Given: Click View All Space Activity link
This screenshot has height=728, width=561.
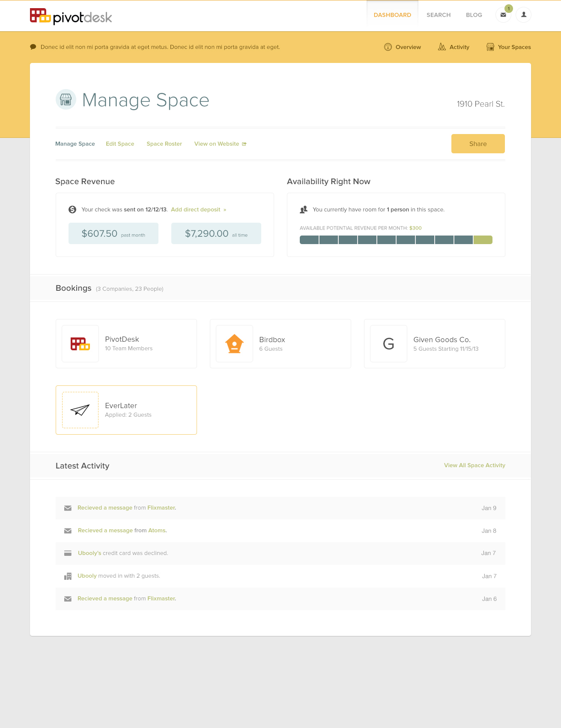Looking at the screenshot, I should pos(474,465).
